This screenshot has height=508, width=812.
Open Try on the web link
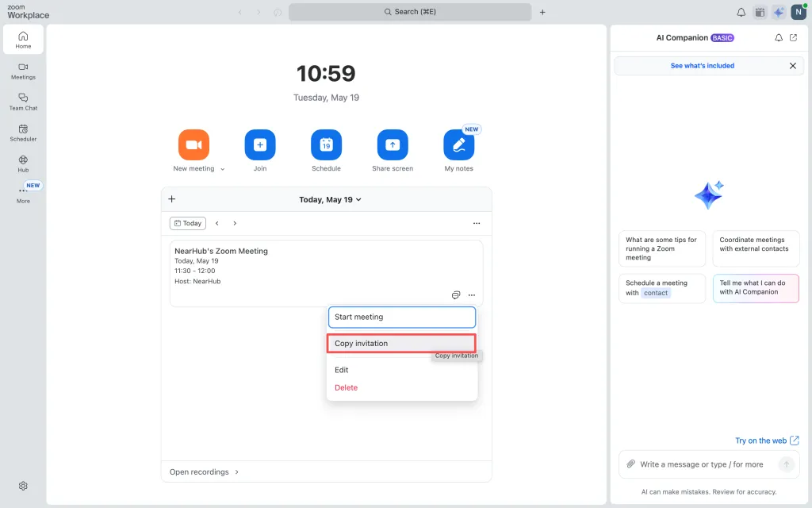(767, 441)
